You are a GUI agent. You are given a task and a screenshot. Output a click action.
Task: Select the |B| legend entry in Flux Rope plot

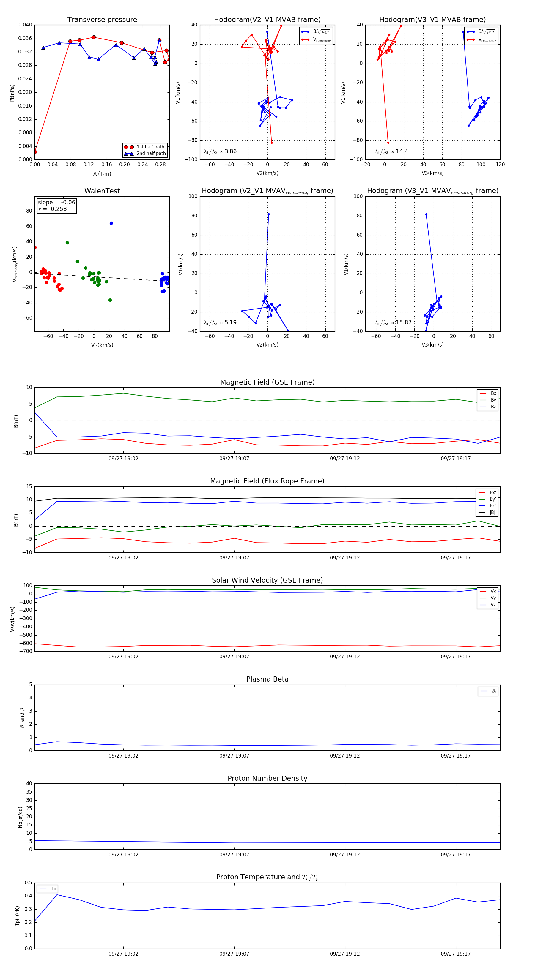[x=487, y=513]
